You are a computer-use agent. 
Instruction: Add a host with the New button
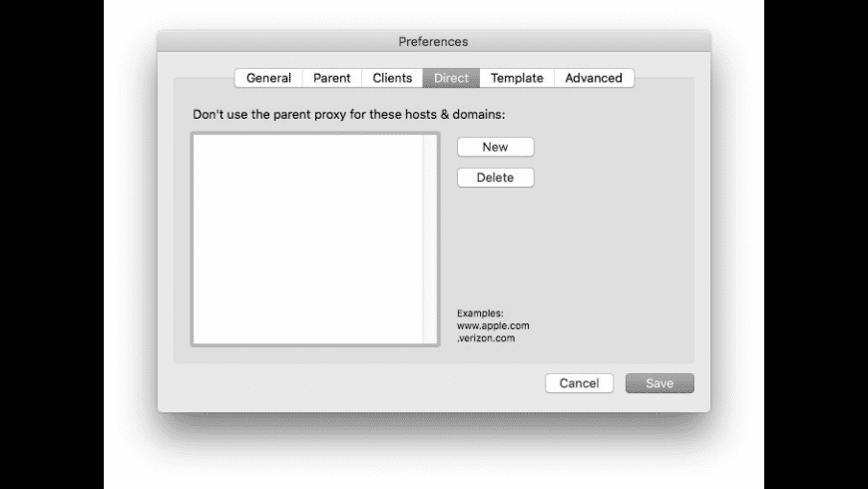click(x=496, y=147)
